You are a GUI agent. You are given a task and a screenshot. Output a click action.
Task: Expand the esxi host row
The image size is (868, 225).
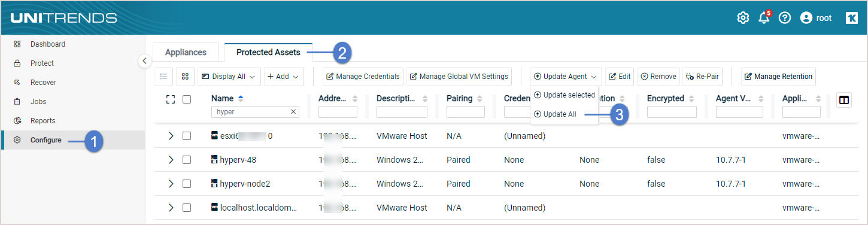click(x=171, y=136)
